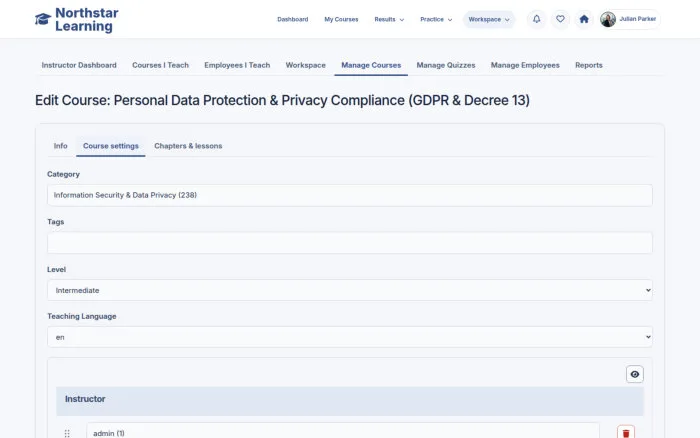Click the Teaching Language label
Viewport: 700px width, 438px height.
coord(82,316)
